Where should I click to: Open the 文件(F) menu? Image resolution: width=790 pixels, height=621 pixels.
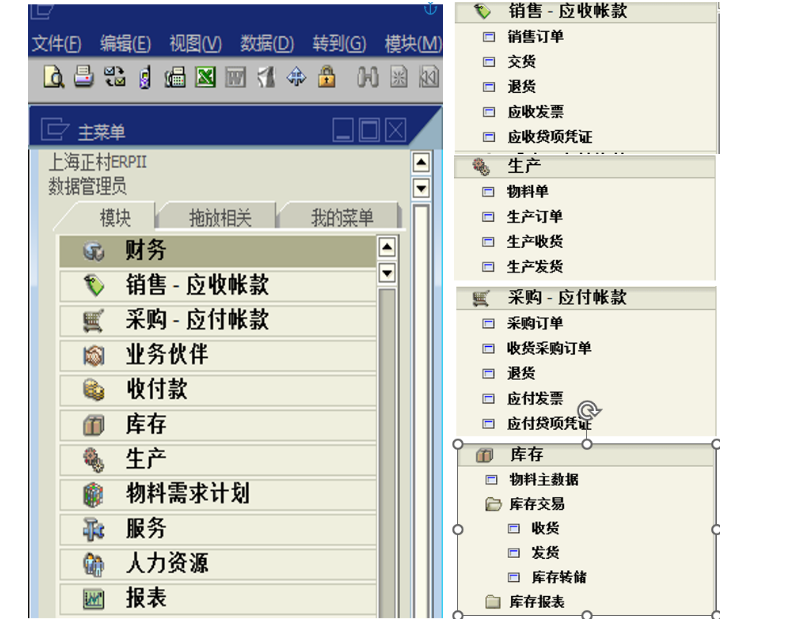(x=56, y=44)
